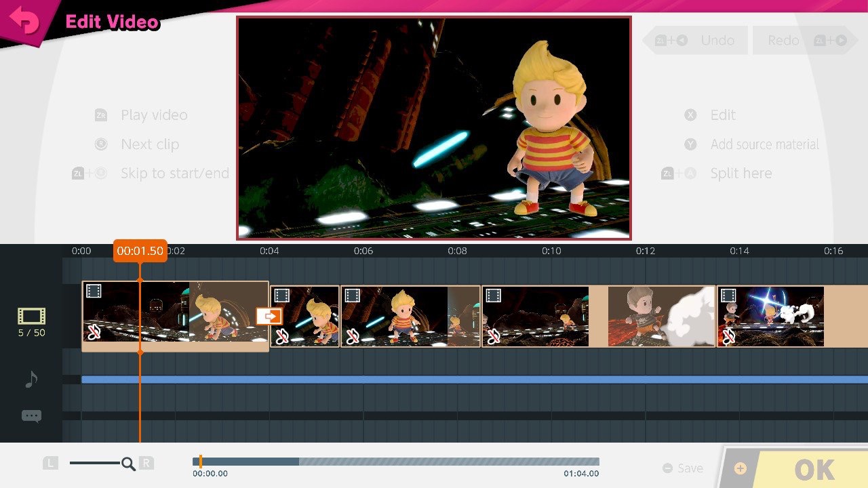Choose Add source material
This screenshot has width=868, height=488.
coord(765,144)
